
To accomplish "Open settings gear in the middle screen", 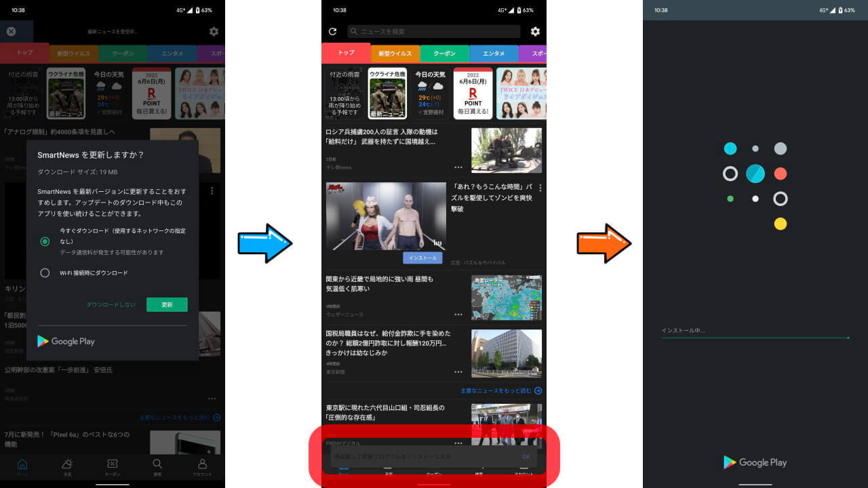I will point(535,31).
